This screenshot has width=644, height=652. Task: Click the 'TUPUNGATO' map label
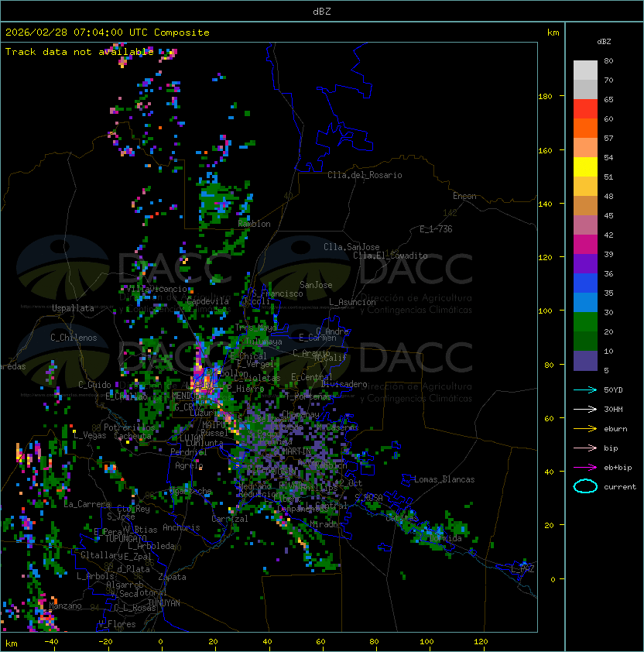click(x=125, y=538)
